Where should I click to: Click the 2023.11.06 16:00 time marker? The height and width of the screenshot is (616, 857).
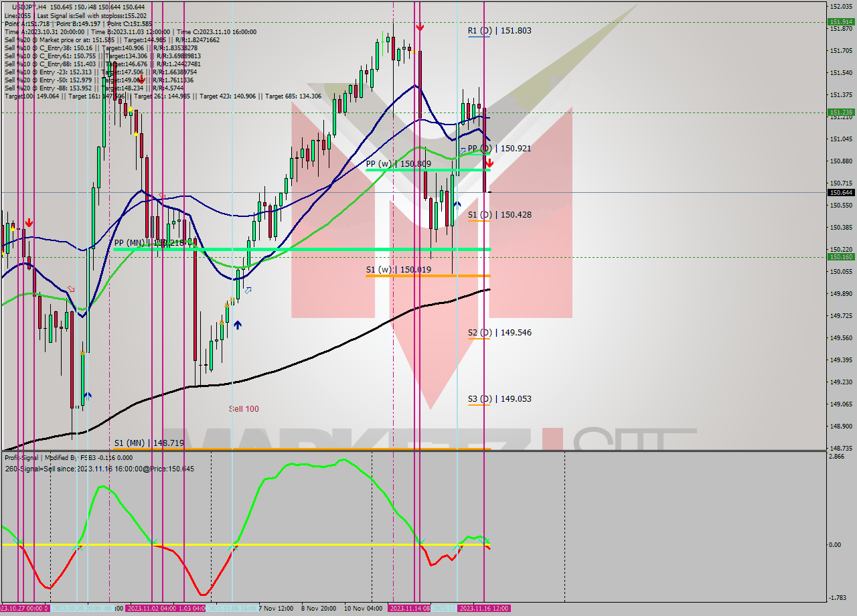tap(232, 609)
